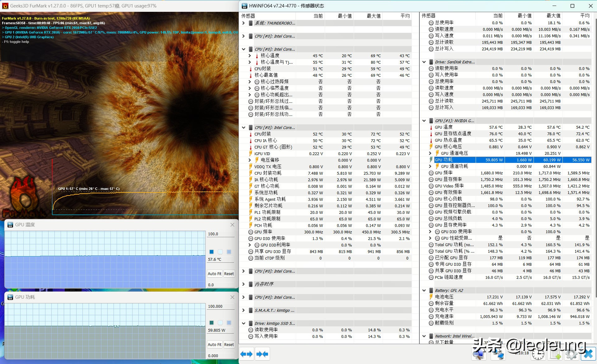Viewport: 597px width, 364px height.
Task: Click dark blue color swatch in GPU 温度 graph
Action: (212, 252)
